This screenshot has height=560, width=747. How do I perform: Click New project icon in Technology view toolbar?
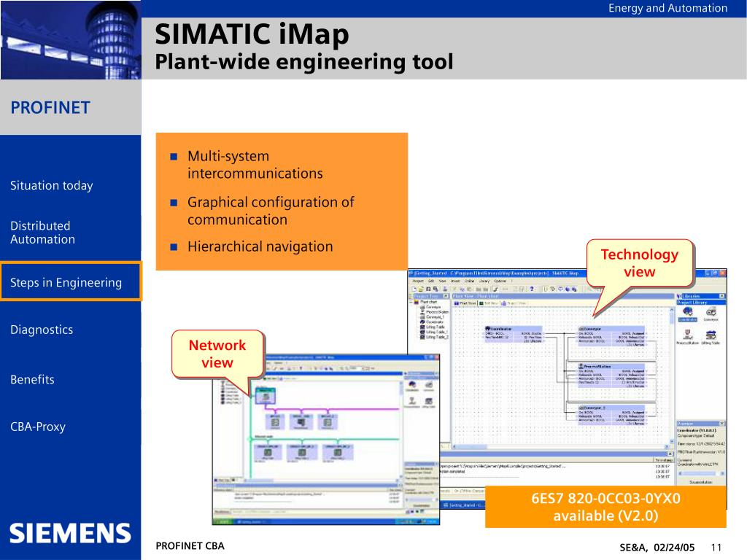414,289
